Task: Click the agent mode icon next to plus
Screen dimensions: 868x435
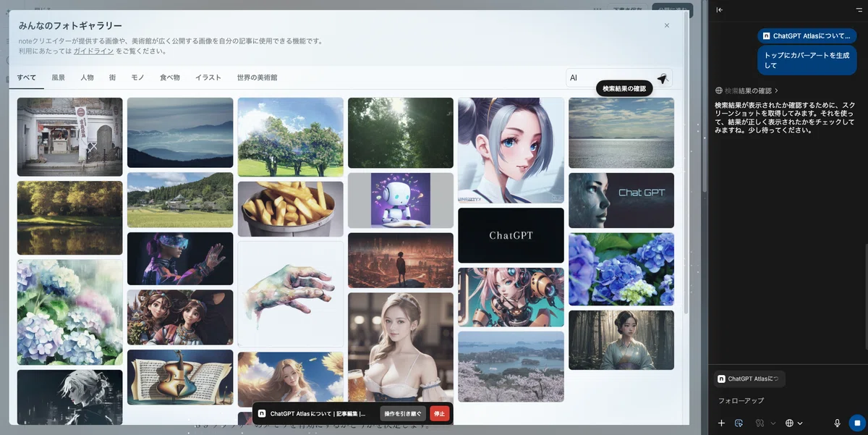Action: 739,423
